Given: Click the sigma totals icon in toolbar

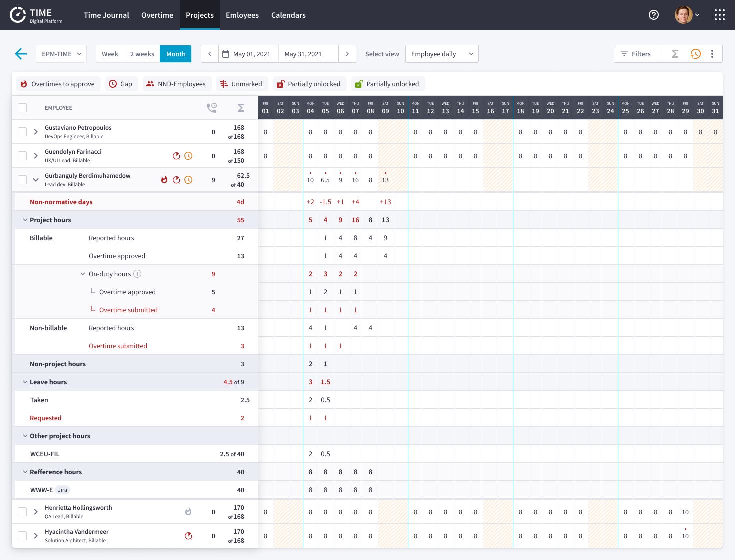Looking at the screenshot, I should [675, 54].
